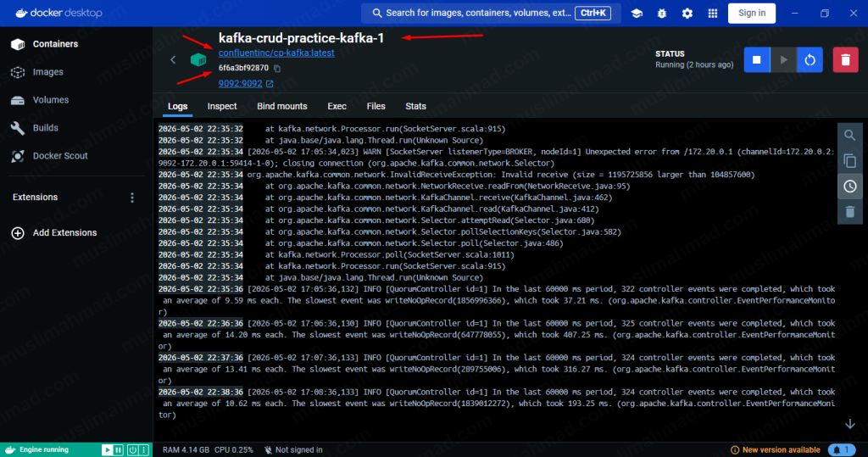Click the disabled Start container button
868x457 pixels.
click(783, 60)
